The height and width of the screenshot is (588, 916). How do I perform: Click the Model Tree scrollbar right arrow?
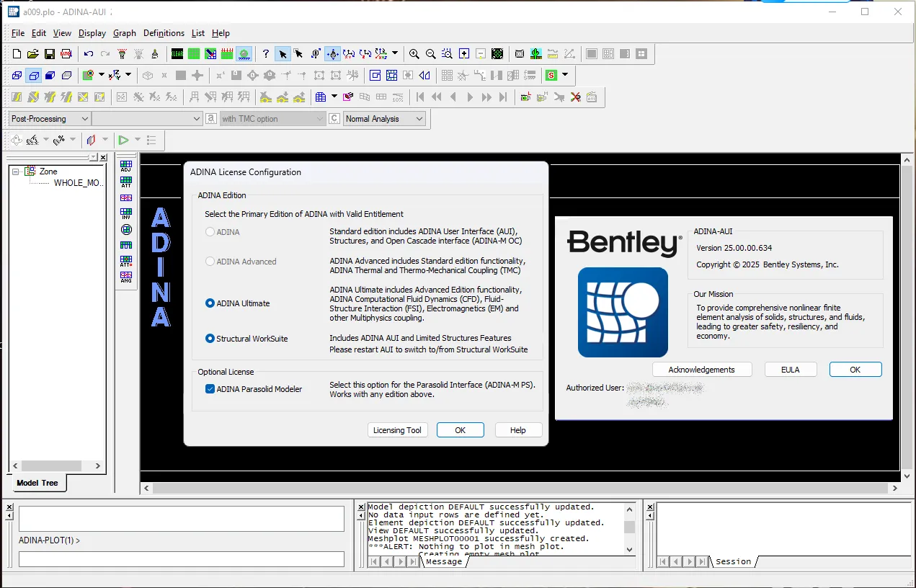tap(98, 466)
